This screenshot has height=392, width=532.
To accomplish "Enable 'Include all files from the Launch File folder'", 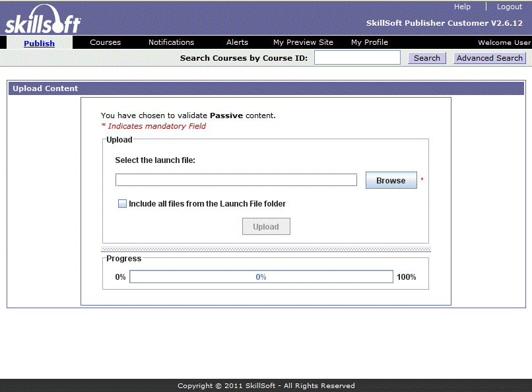I will coord(122,203).
